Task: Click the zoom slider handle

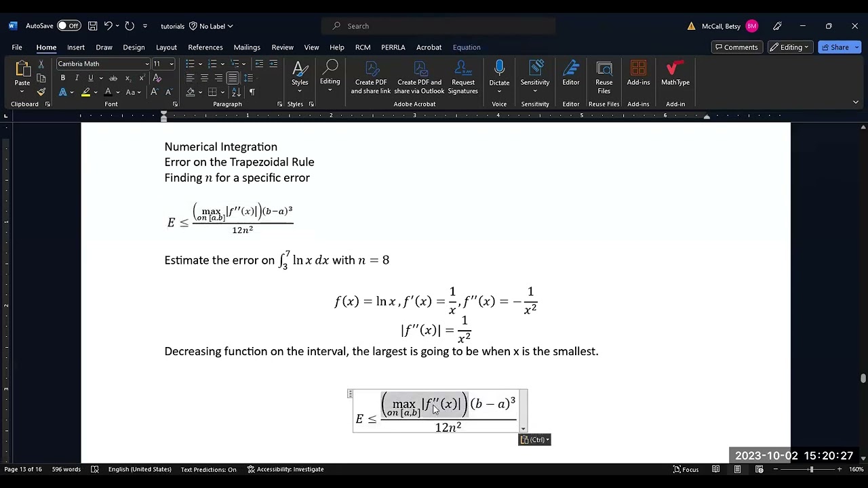Action: [x=811, y=469]
